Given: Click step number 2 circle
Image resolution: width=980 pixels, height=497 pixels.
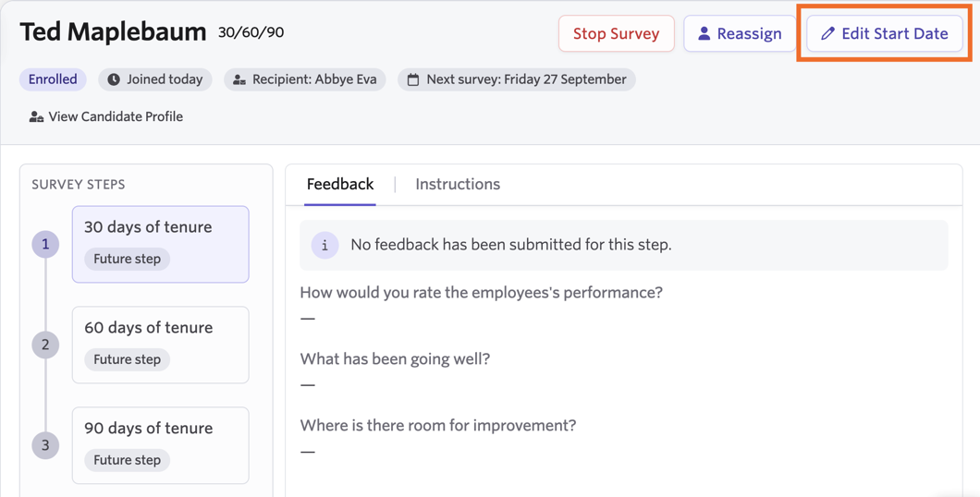Looking at the screenshot, I should [45, 345].
